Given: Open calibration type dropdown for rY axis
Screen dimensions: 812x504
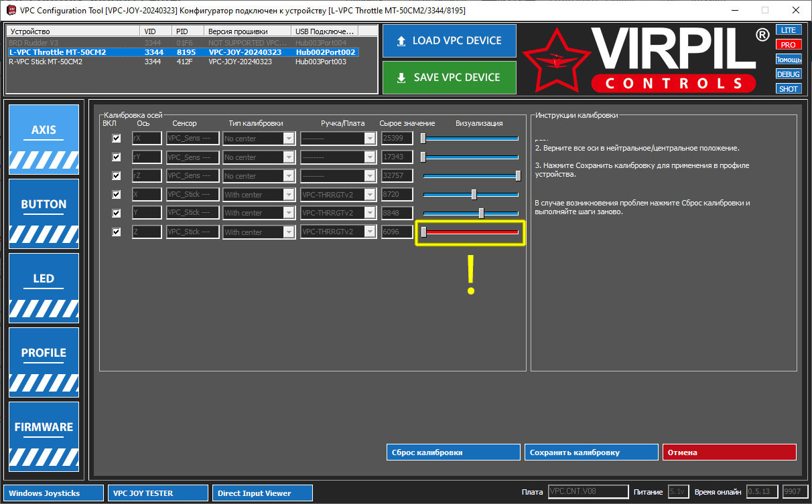Looking at the screenshot, I should [259, 157].
